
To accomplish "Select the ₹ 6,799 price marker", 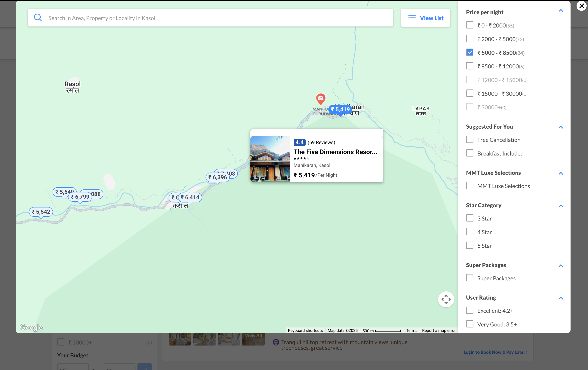I will 80,197.
